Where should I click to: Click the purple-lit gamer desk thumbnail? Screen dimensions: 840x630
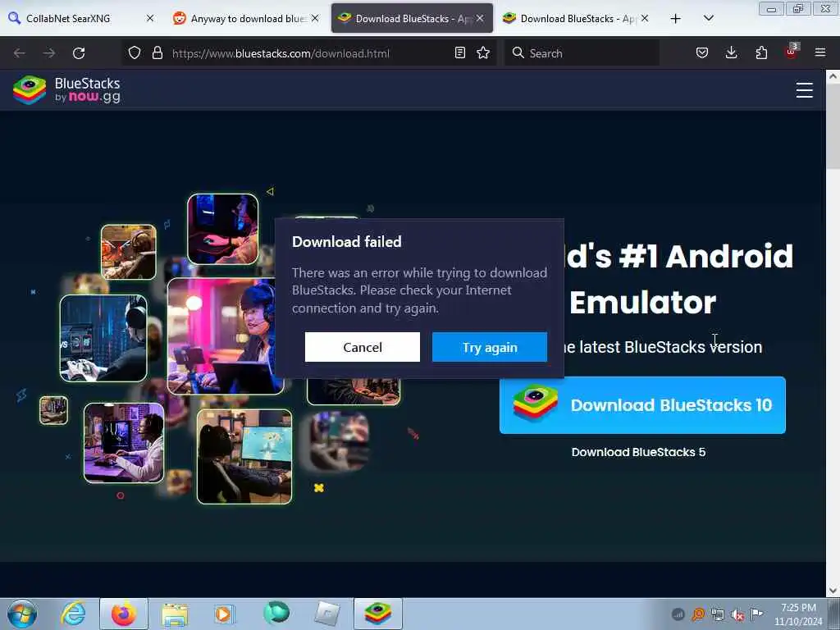(x=124, y=442)
